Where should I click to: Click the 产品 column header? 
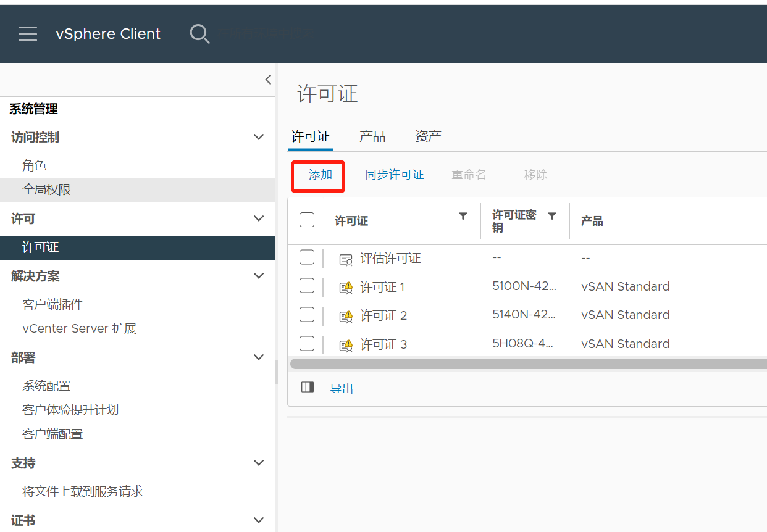pos(592,221)
